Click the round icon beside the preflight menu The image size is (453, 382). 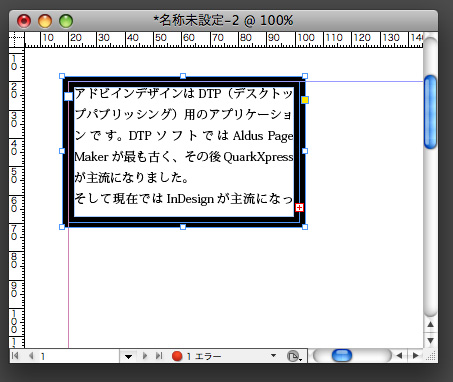tap(293, 356)
